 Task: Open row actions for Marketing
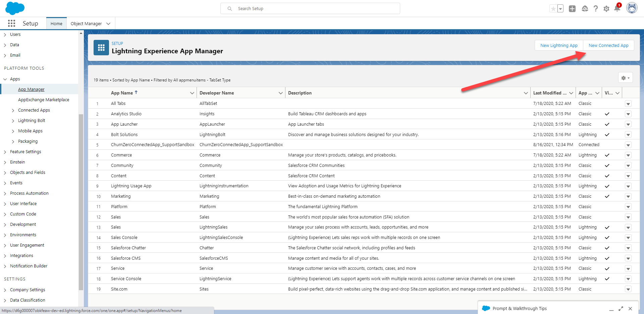pyautogui.click(x=628, y=196)
